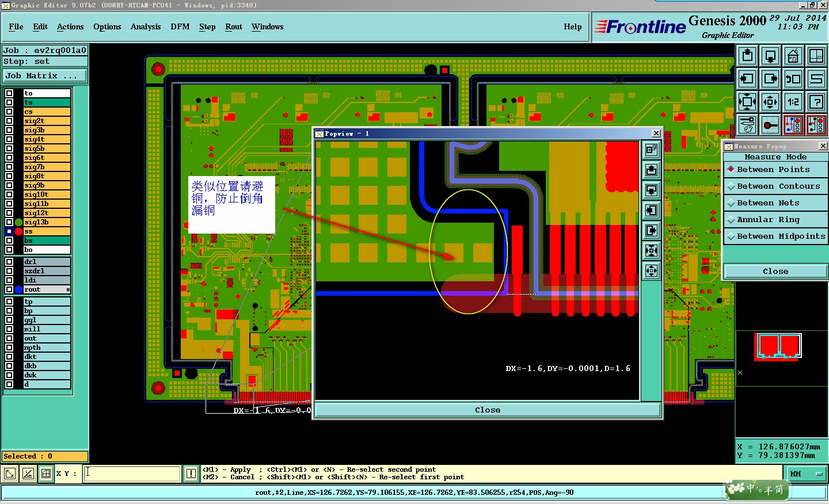Click the green color swatch of sig13b layer
Screen dimensions: 829x504
[x=18, y=222]
